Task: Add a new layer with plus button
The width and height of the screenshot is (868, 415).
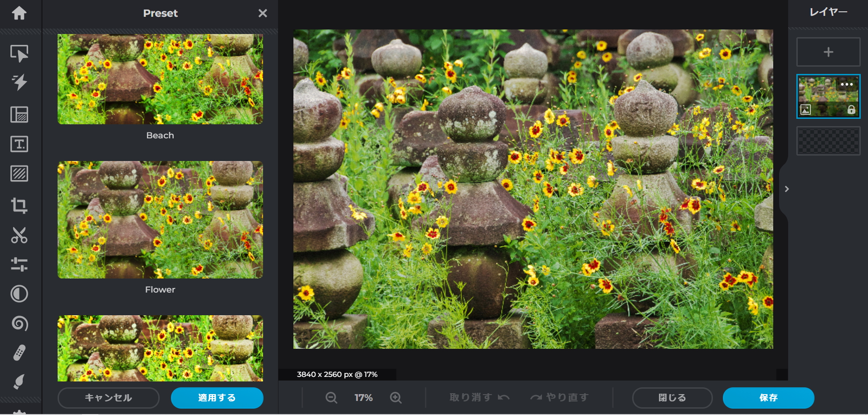Action: [828, 52]
